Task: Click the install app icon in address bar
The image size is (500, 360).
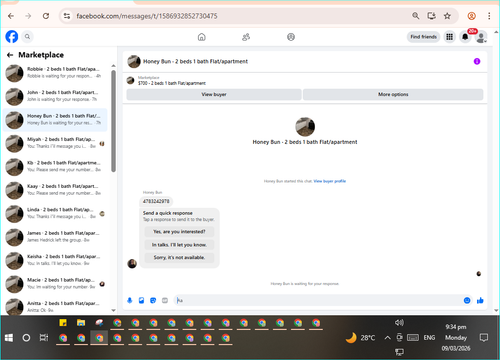Action: pos(431,16)
